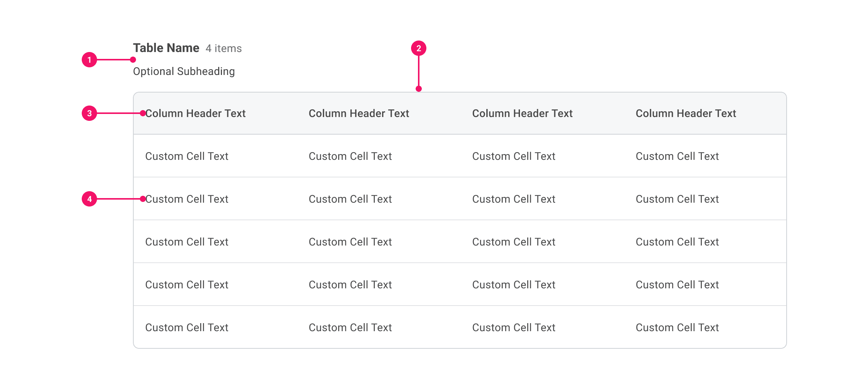The image size is (868, 387).
Task: Select the fourth column's header text
Action: tap(686, 114)
